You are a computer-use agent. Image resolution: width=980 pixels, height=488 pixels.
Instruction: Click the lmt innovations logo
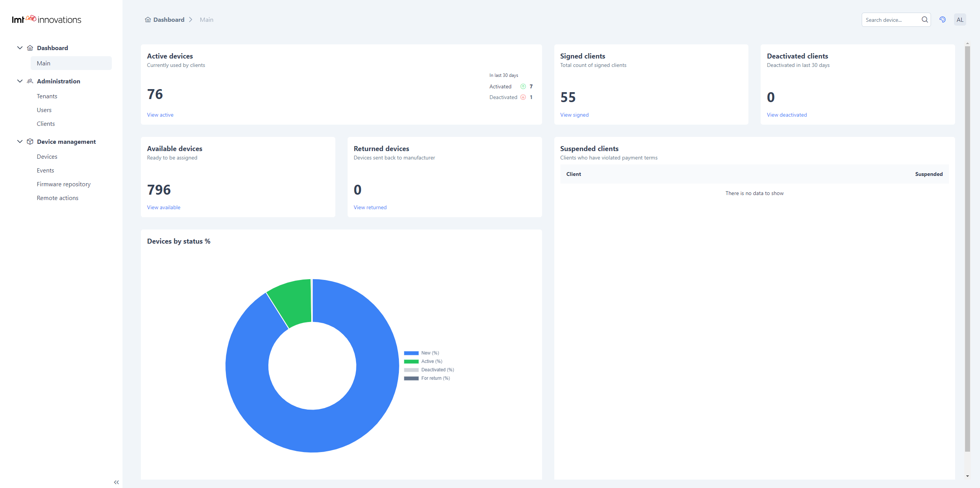(46, 19)
